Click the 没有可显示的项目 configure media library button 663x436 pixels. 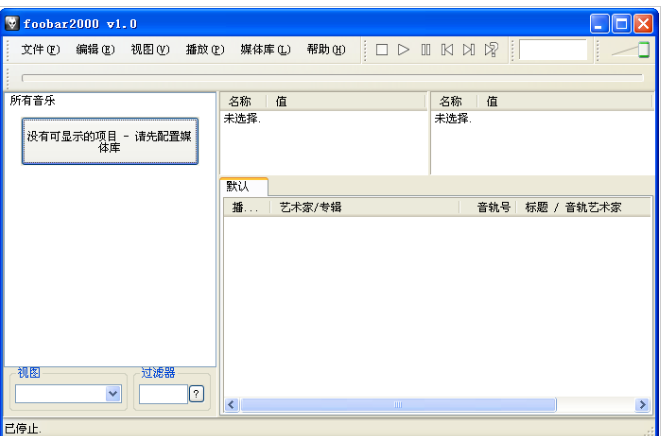[110, 141]
